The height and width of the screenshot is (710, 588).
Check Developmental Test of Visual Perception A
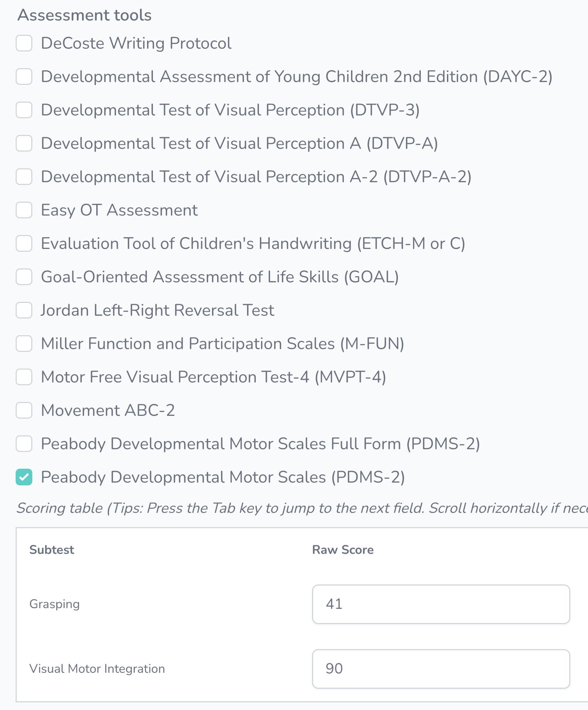click(24, 143)
